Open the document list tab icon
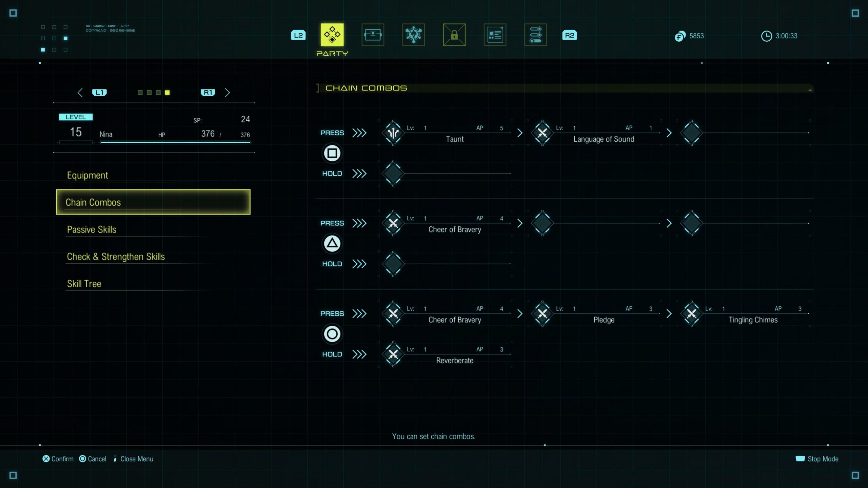868x488 pixels. coord(495,35)
